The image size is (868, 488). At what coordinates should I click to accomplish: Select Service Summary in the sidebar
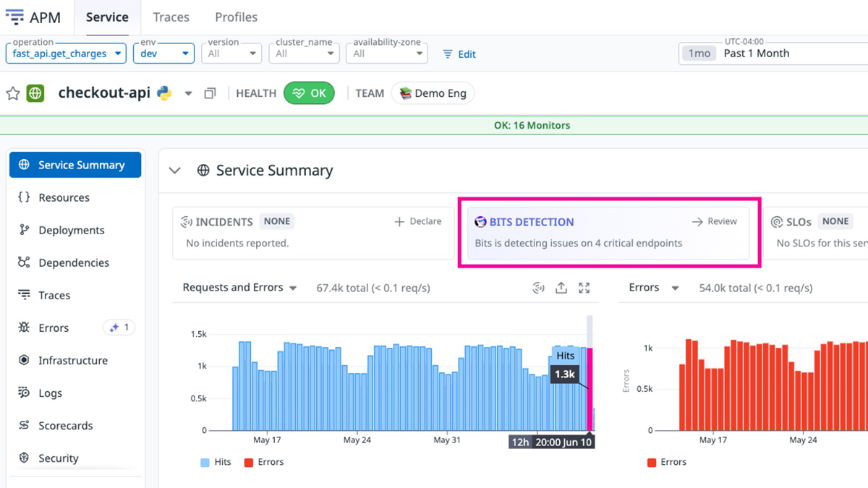(75, 165)
